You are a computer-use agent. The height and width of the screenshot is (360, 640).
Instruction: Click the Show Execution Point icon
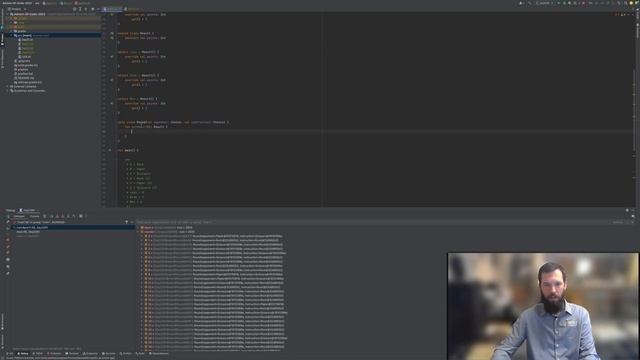(x=44, y=216)
